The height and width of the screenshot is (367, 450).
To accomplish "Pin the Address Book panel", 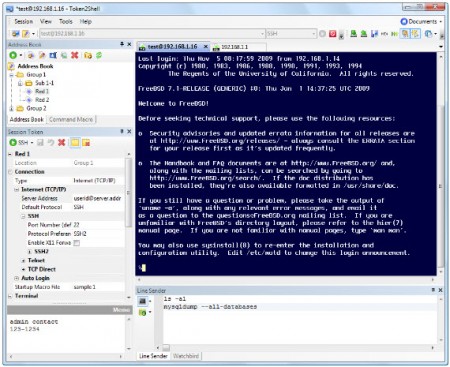I will tap(122, 44).
